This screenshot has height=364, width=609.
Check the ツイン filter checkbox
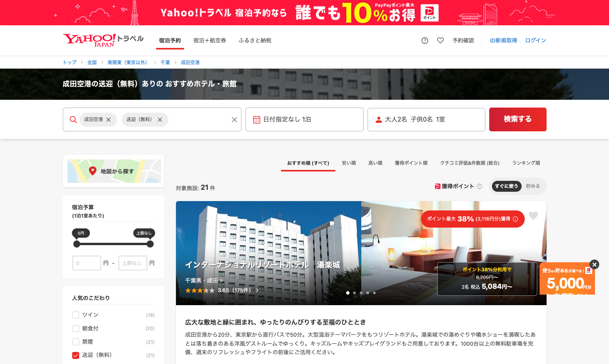[x=75, y=315]
